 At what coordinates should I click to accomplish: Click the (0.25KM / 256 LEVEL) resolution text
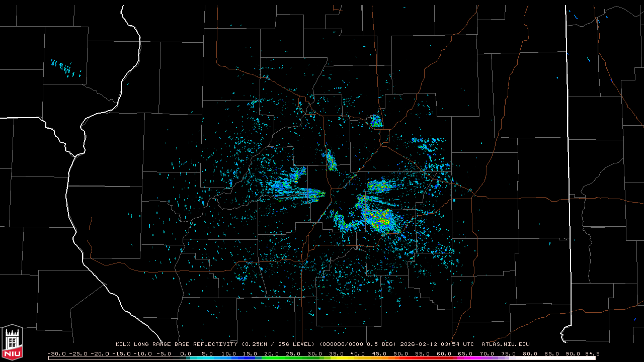pyautogui.click(x=278, y=344)
